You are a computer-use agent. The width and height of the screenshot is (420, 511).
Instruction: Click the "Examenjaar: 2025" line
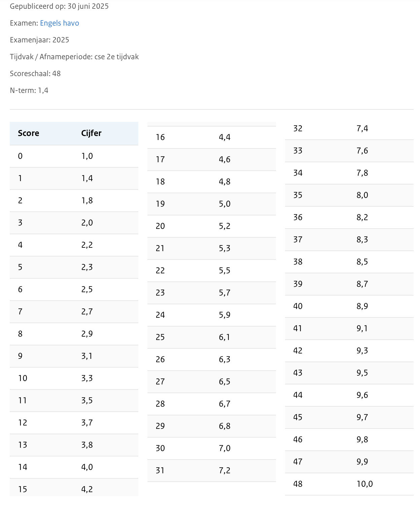coord(39,40)
